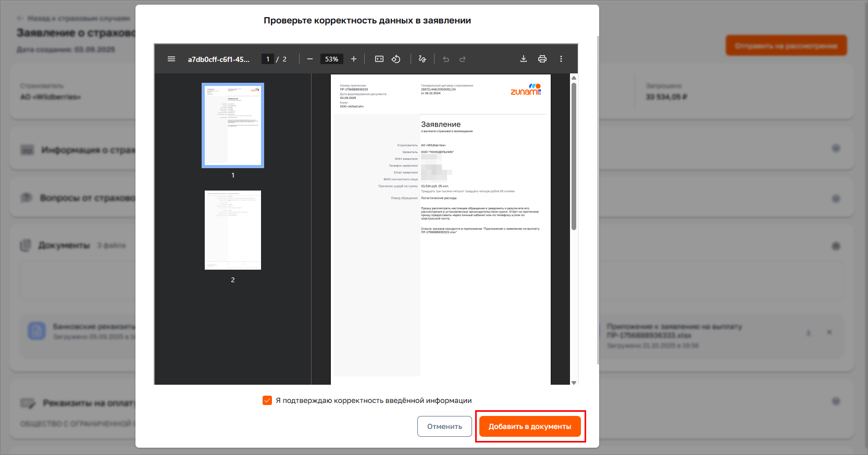Print the PDF document

click(x=542, y=59)
